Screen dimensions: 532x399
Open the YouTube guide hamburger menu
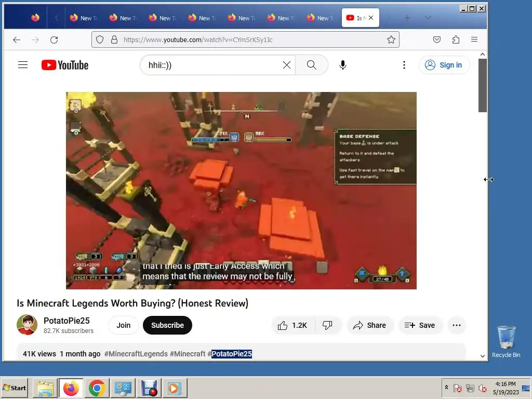pos(23,65)
